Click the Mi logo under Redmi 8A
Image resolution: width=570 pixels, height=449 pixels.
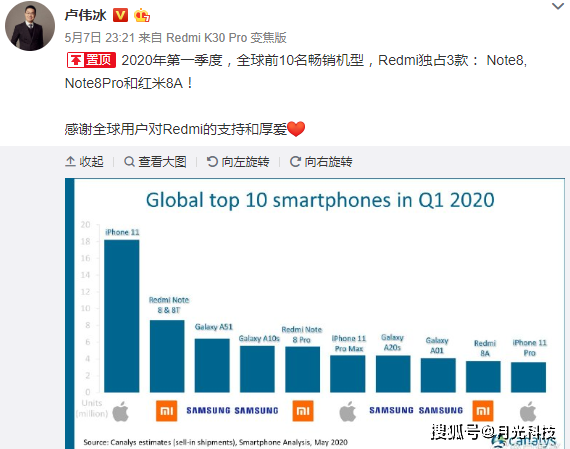(483, 411)
